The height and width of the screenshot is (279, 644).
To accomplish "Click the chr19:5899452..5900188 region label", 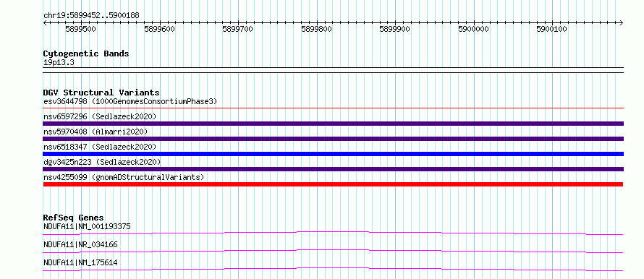I will [91, 16].
